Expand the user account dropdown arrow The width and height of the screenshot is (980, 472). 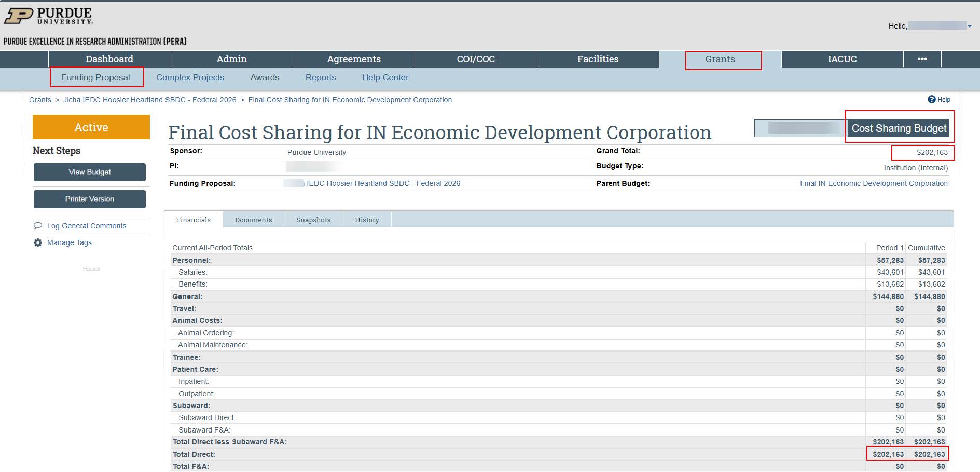click(970, 26)
